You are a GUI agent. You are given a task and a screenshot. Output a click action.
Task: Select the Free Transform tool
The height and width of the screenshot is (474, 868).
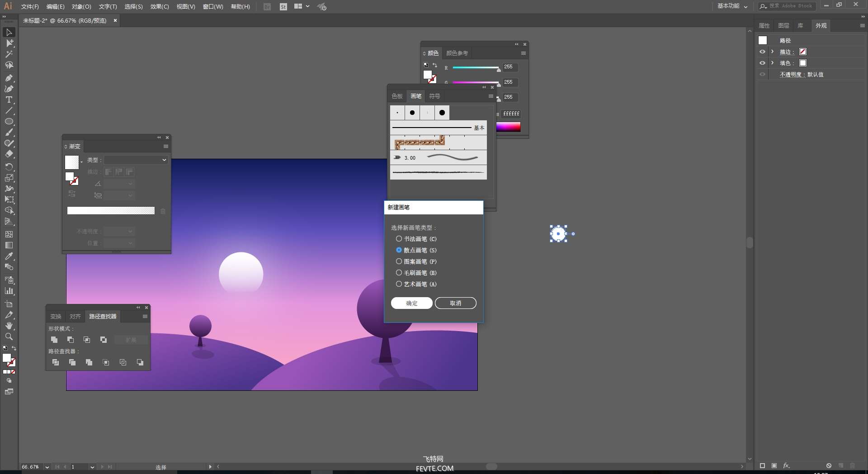(x=9, y=199)
